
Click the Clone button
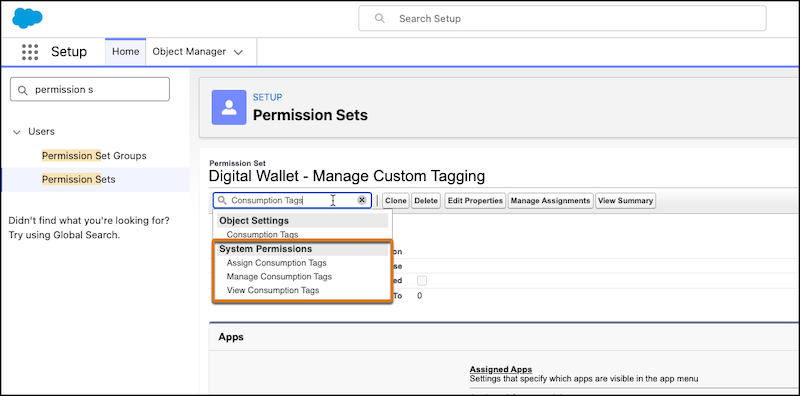pyautogui.click(x=395, y=201)
